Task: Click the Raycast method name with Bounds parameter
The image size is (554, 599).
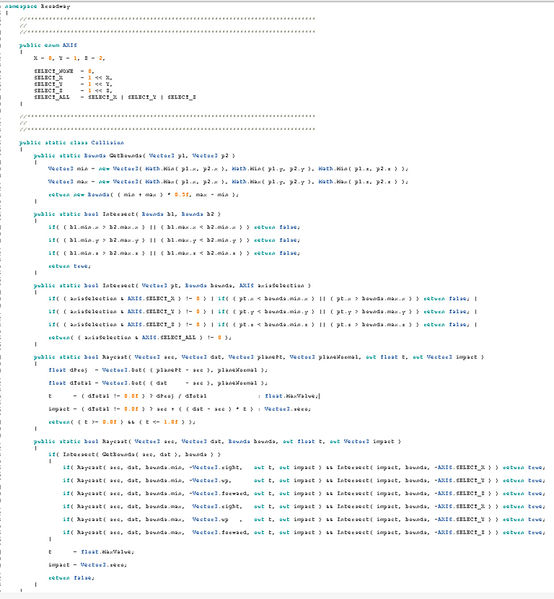Action: (x=115, y=441)
